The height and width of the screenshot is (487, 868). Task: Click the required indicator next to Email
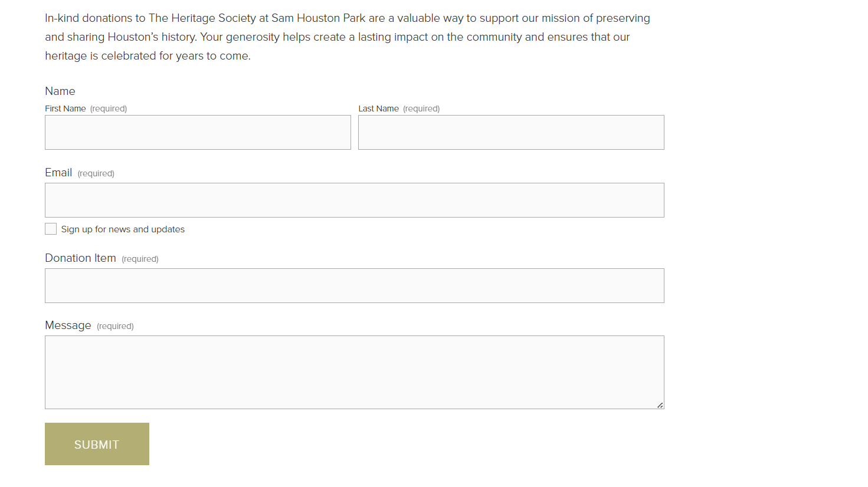tap(96, 173)
